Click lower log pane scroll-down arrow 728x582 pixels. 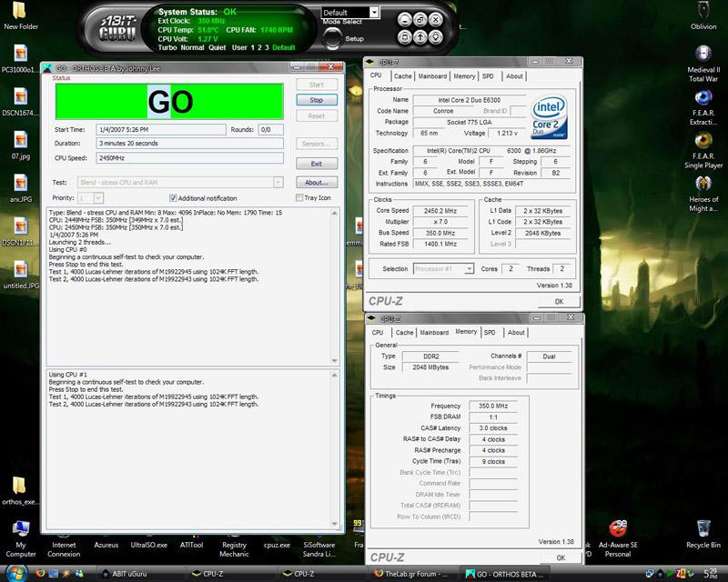click(x=335, y=524)
